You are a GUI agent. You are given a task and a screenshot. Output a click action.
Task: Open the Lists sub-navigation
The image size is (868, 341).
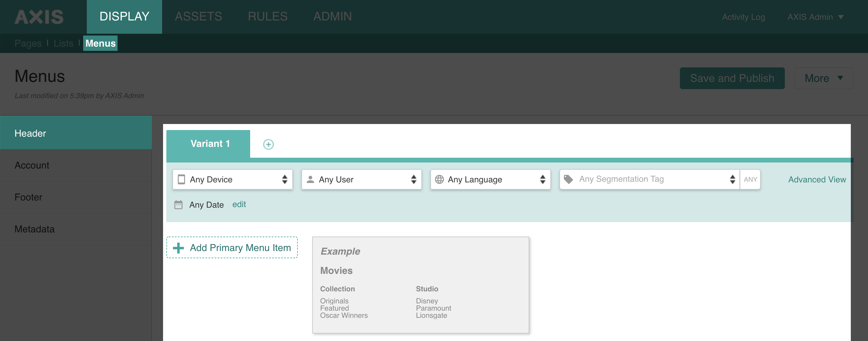[x=63, y=43]
